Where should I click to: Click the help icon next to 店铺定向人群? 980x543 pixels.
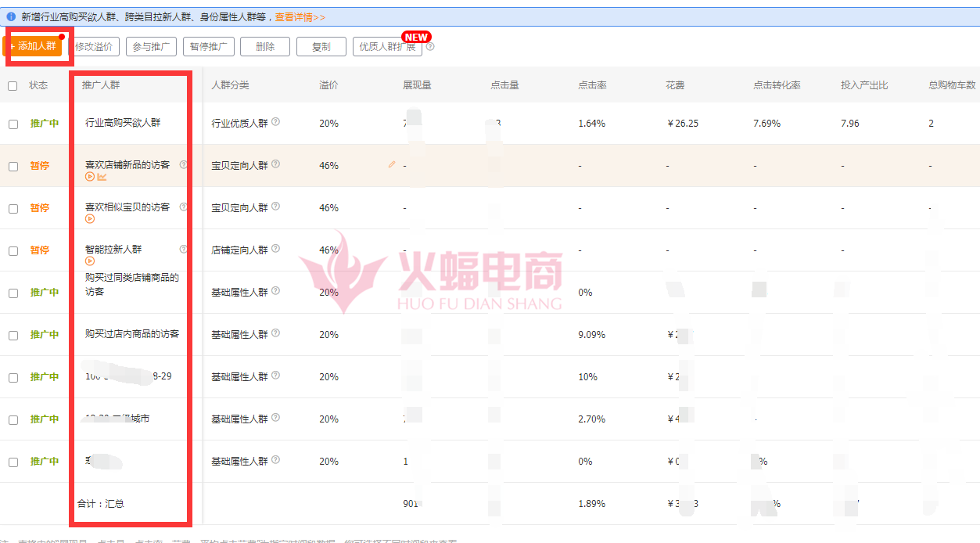275,250
